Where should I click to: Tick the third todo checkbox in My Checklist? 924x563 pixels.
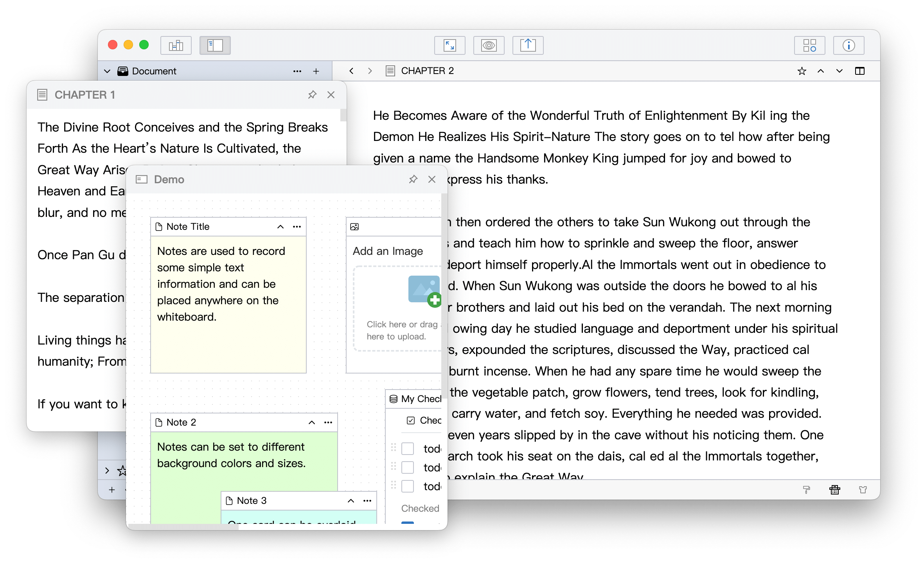click(x=408, y=486)
